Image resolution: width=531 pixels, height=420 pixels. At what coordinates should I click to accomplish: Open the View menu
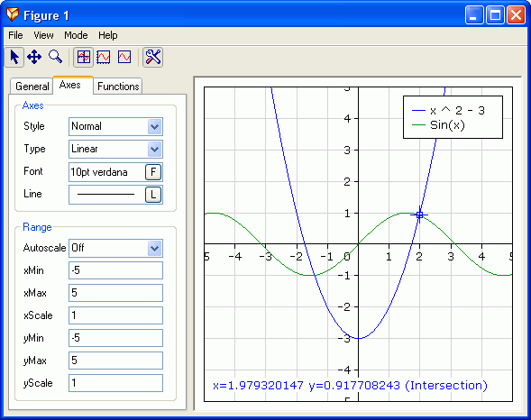point(43,35)
